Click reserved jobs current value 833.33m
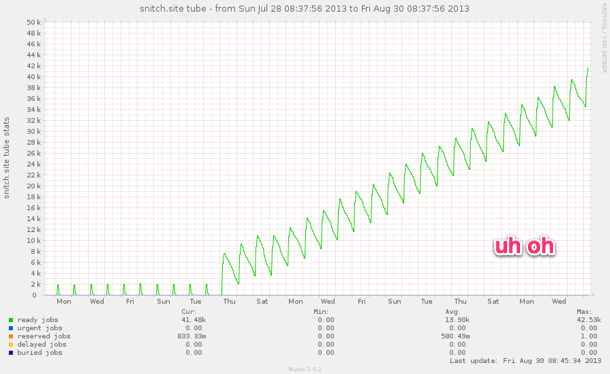 click(192, 336)
